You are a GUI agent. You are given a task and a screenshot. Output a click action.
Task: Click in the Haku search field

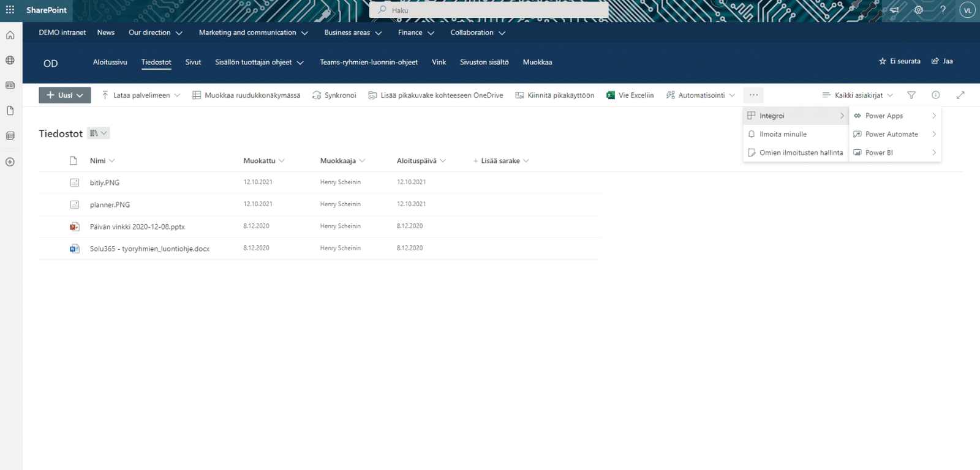(x=490, y=10)
